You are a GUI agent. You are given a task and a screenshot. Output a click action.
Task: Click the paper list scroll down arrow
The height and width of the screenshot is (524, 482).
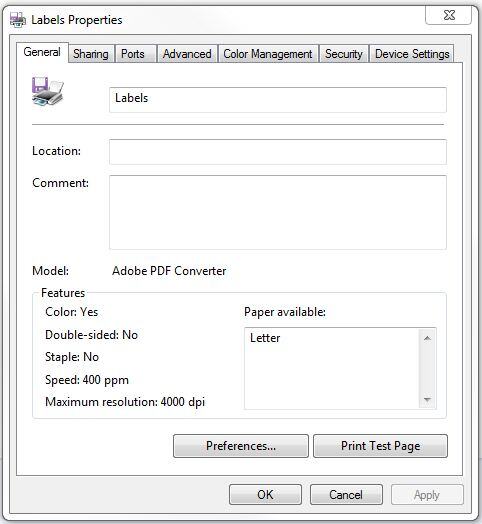(x=427, y=399)
